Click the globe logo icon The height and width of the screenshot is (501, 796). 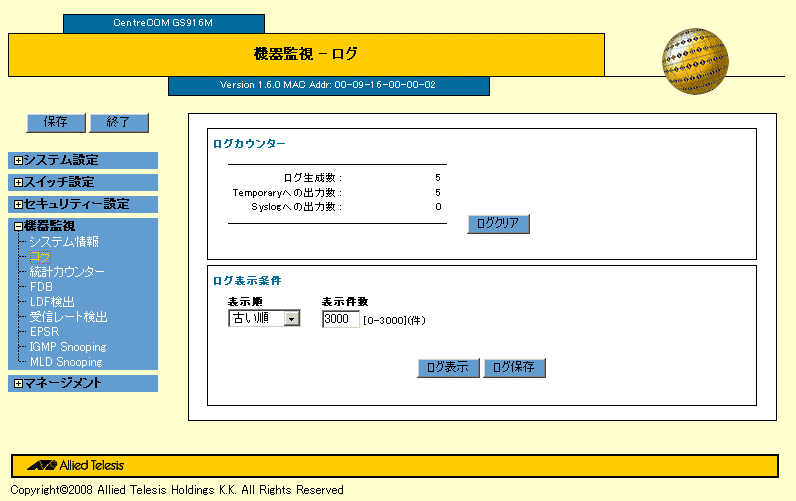(x=694, y=62)
